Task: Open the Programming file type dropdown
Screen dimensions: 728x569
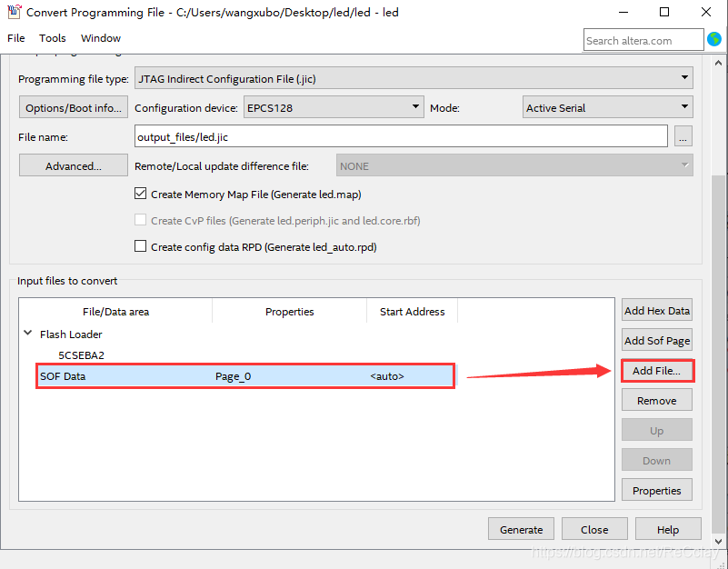Action: coord(414,78)
